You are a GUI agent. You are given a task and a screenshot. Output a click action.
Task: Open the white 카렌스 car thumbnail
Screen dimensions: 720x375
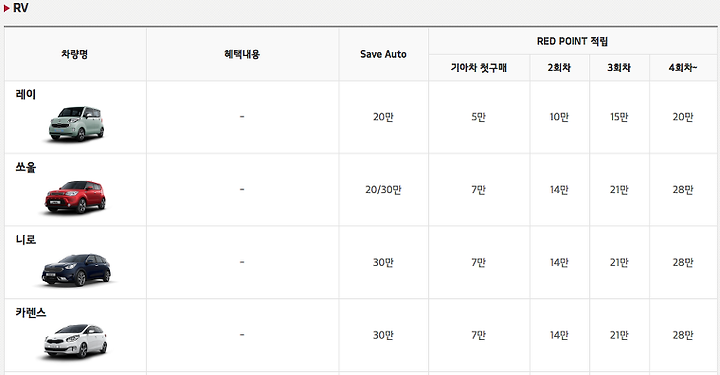[76, 341]
